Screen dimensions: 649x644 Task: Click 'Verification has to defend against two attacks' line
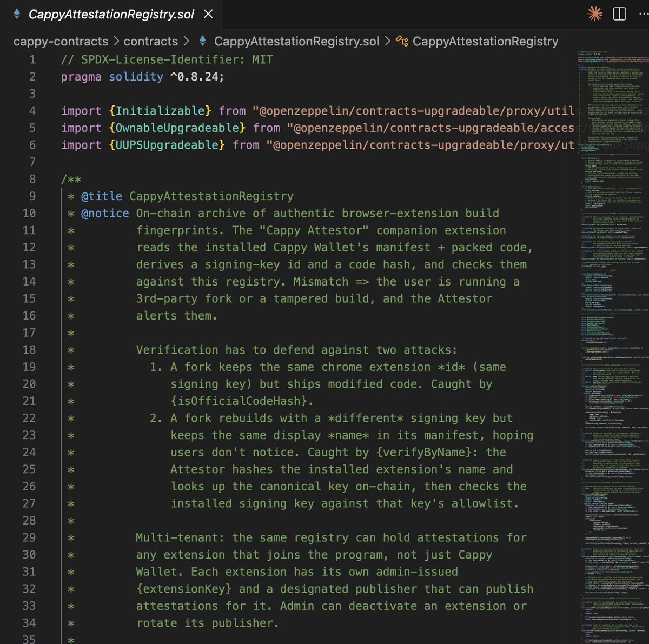coord(296,350)
